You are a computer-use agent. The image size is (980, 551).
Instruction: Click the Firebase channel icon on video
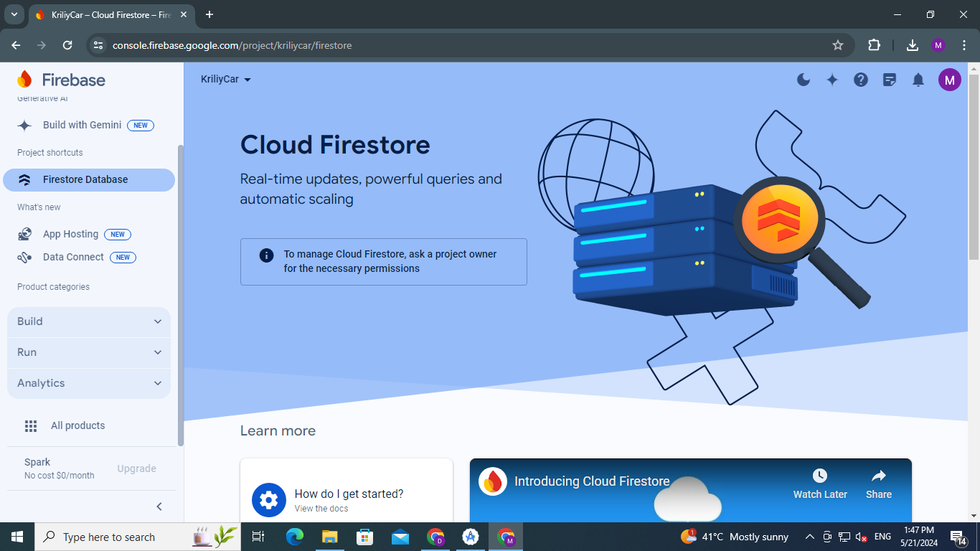click(493, 481)
